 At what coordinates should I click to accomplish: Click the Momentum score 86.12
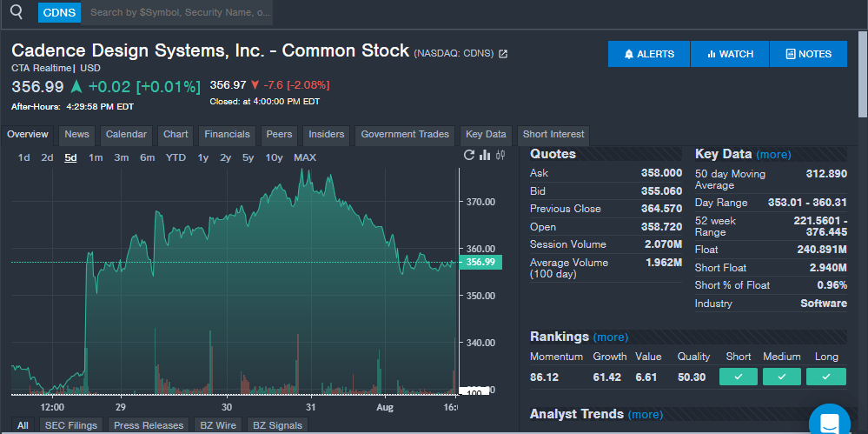pos(544,377)
